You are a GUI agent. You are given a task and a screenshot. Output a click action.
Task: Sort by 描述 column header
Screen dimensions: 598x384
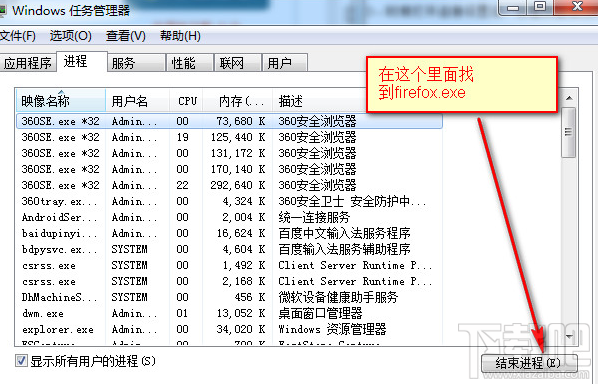[320, 101]
